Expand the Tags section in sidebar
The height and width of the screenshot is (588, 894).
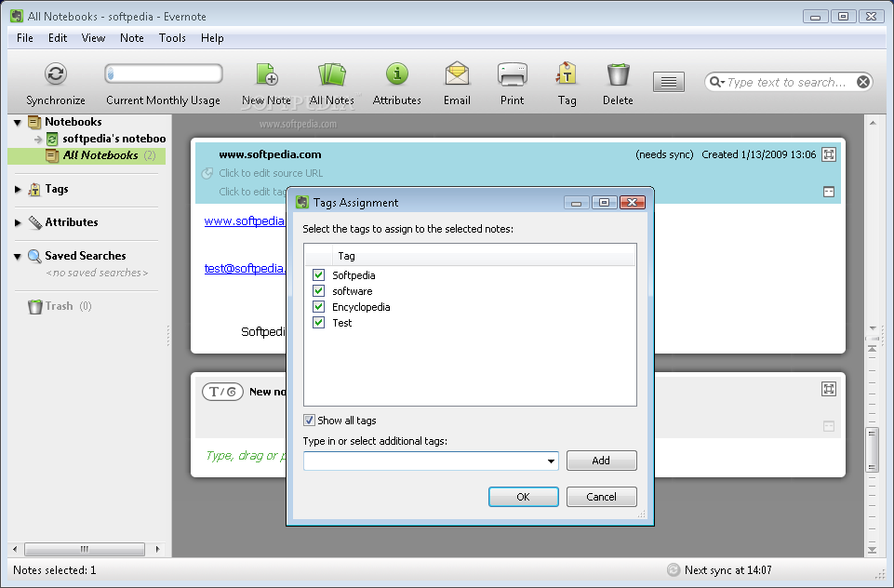pos(18,190)
